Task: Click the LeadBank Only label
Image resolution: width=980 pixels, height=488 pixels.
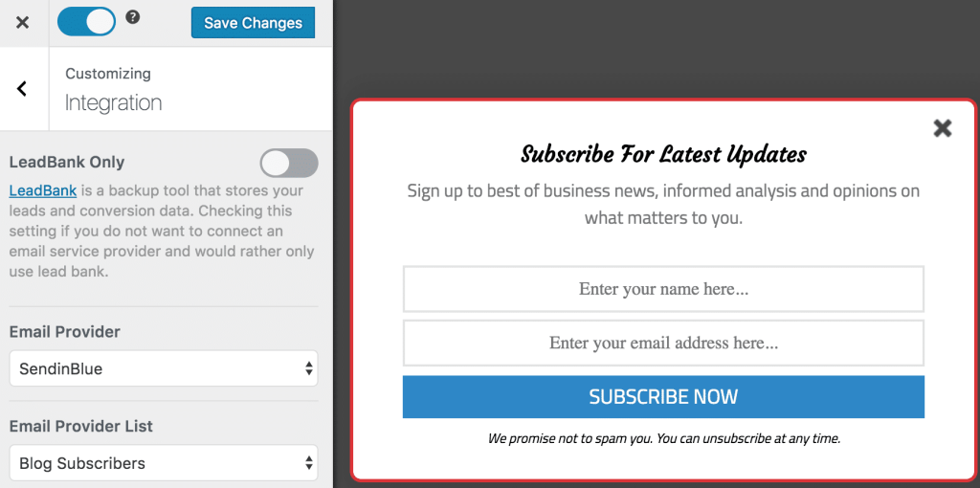Action: pyautogui.click(x=67, y=163)
